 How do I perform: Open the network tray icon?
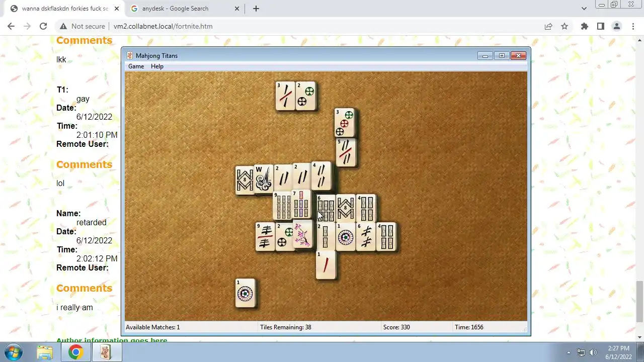(x=581, y=352)
